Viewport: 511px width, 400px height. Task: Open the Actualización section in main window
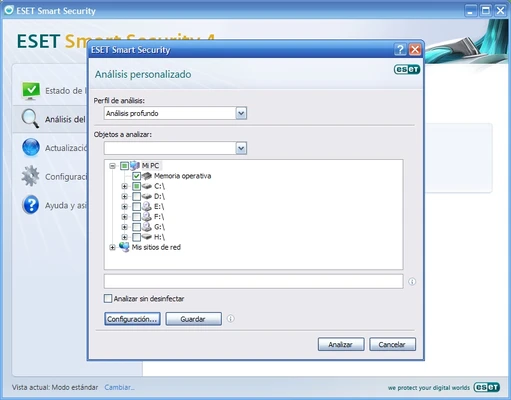51,148
